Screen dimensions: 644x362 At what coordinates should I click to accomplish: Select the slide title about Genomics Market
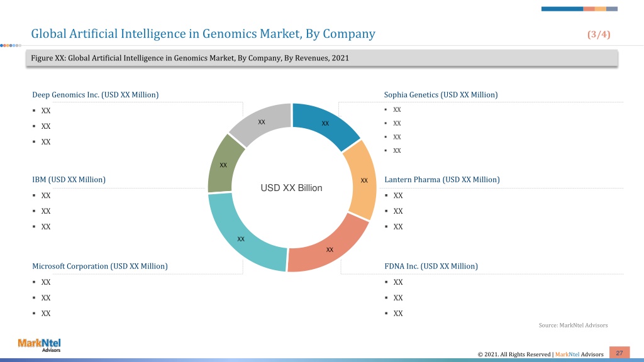(x=203, y=34)
